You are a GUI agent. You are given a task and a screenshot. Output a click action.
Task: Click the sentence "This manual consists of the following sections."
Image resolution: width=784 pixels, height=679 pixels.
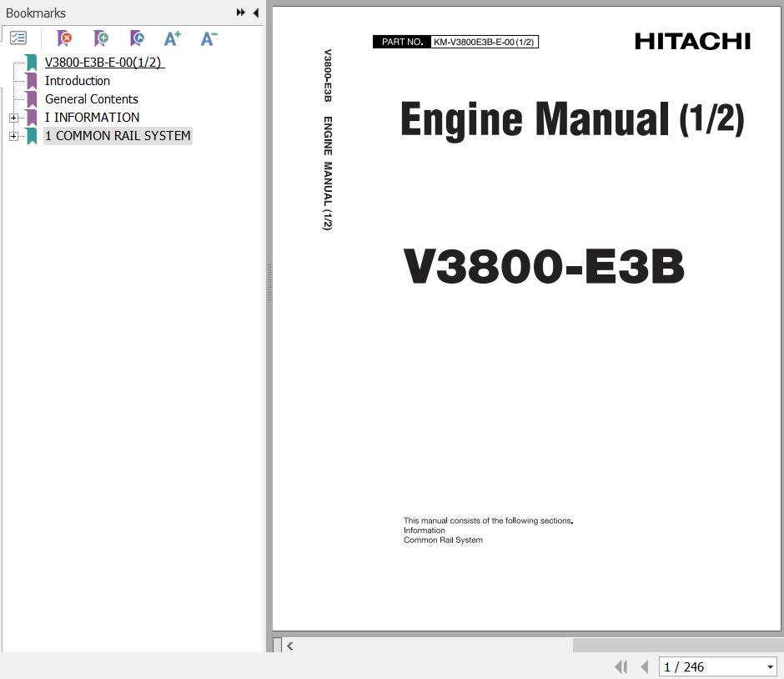489,521
